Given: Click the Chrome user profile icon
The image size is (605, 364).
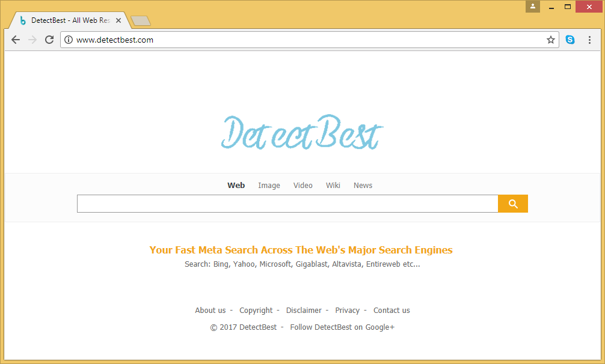Looking at the screenshot, I should point(532,7).
